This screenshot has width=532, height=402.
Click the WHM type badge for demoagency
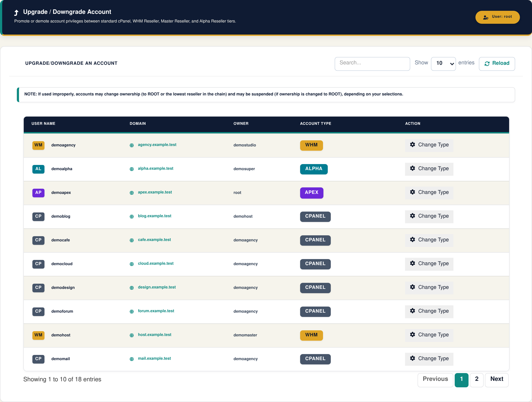pyautogui.click(x=312, y=145)
